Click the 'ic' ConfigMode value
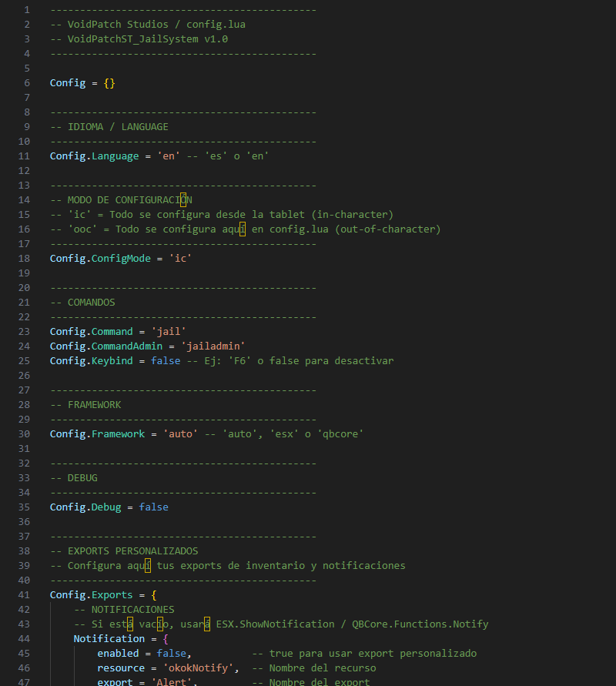Screen dimensions: 616x686 pos(180,258)
